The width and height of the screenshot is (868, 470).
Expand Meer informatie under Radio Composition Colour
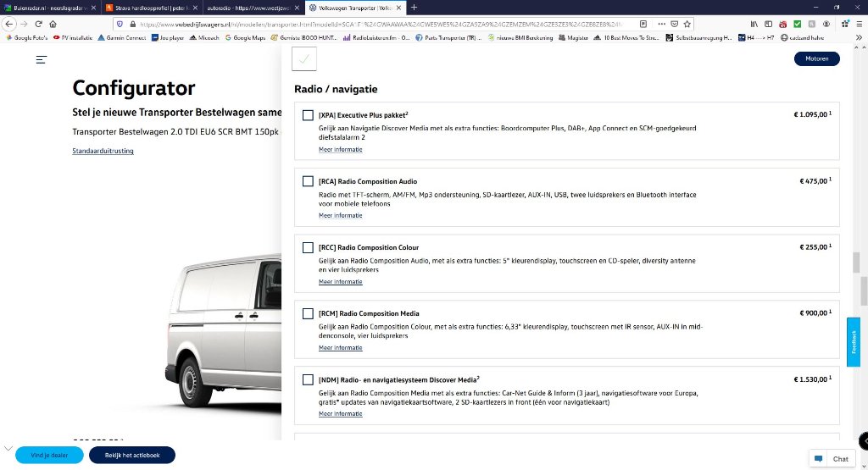[340, 282]
